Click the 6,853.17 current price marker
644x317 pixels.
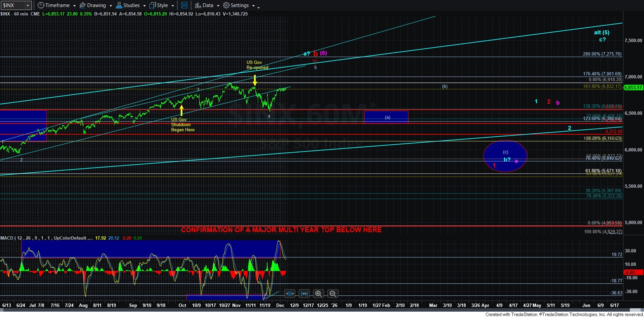point(633,87)
